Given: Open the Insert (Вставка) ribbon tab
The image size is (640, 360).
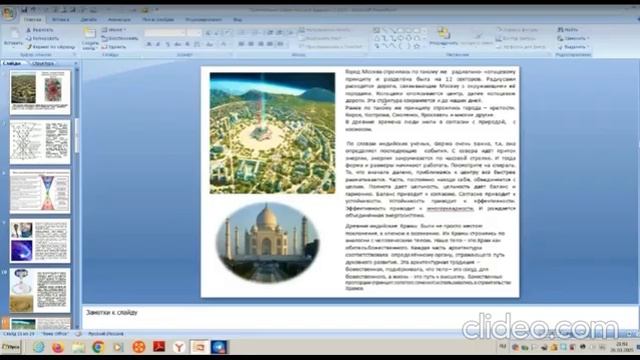Looking at the screenshot, I should point(60,20).
